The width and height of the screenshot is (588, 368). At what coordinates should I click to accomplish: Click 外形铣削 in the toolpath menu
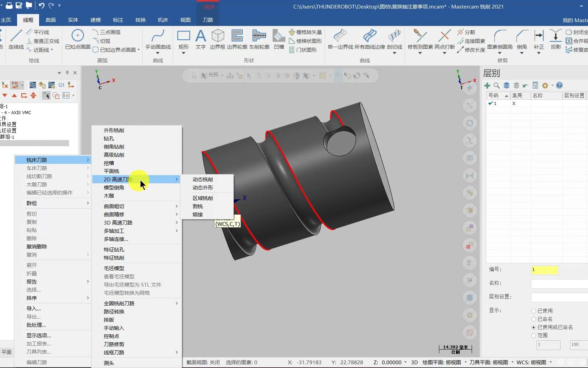pos(114,130)
